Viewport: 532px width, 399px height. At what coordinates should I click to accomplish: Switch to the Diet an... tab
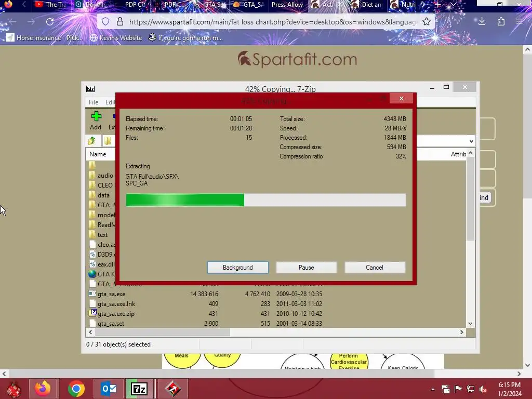click(x=367, y=5)
